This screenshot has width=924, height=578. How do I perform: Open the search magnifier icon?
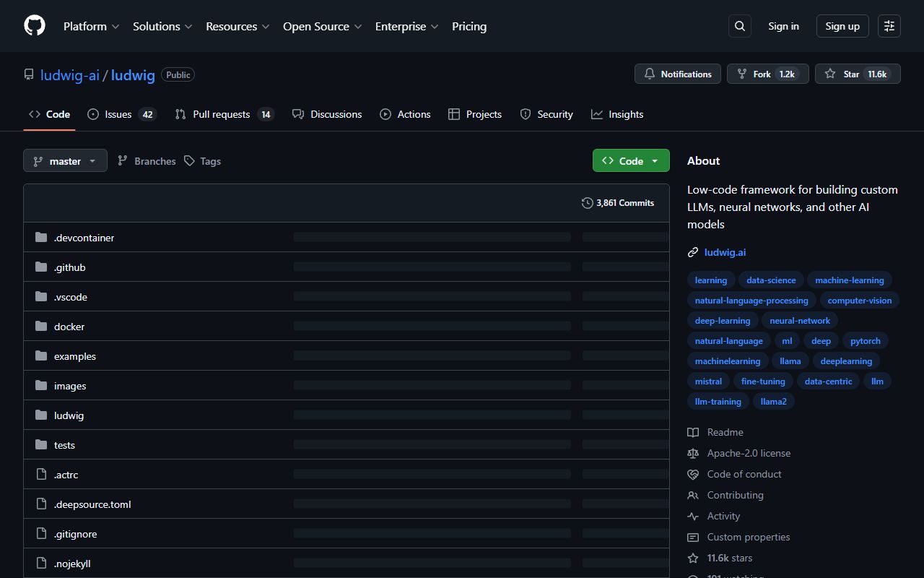pyautogui.click(x=740, y=26)
